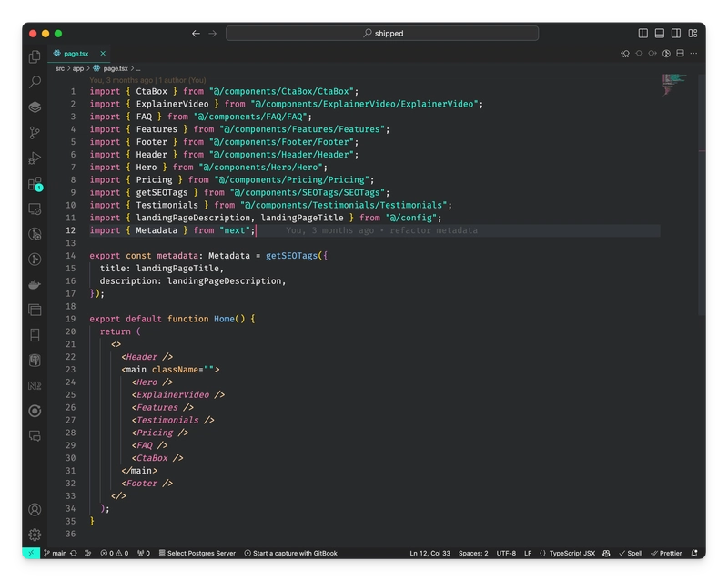Open the Source Control view

coord(35,133)
